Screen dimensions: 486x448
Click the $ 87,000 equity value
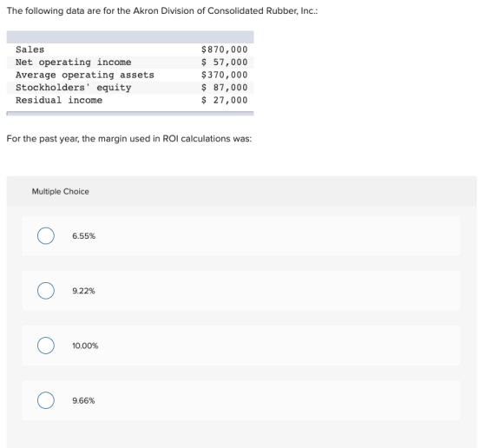(225, 88)
